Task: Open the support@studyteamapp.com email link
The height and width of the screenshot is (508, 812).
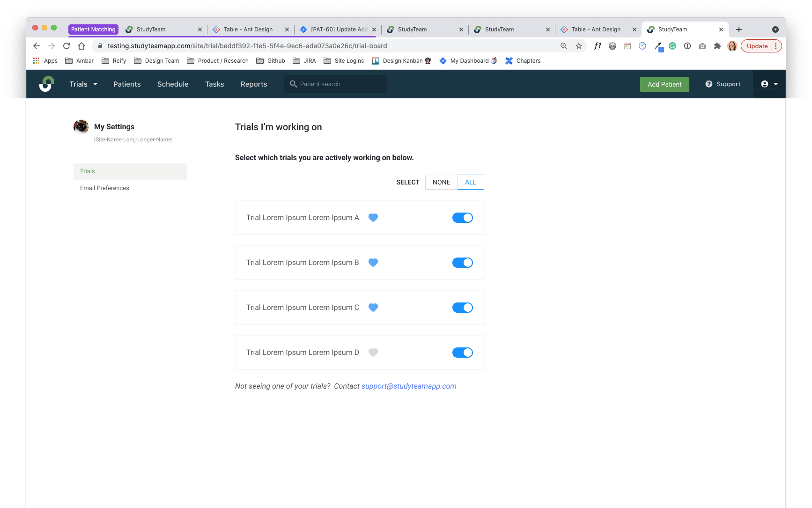Action: pyautogui.click(x=409, y=386)
